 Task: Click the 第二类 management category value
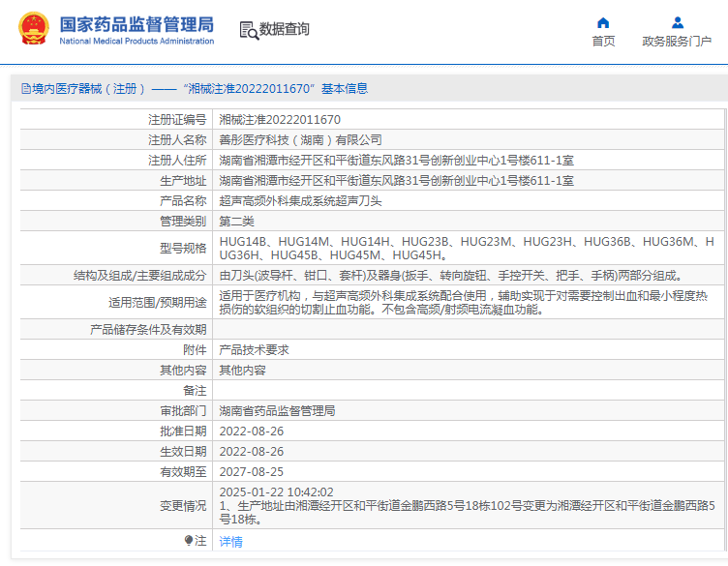236,222
